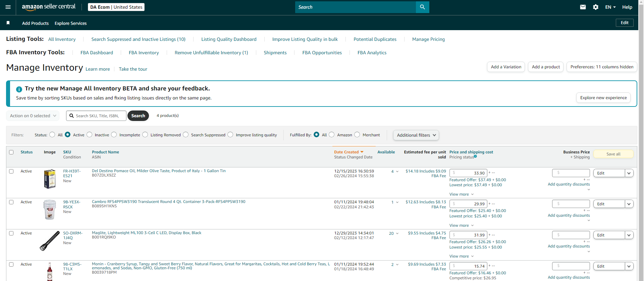This screenshot has height=281, width=644.
Task: Open the Additional filters dropdown
Action: point(416,135)
